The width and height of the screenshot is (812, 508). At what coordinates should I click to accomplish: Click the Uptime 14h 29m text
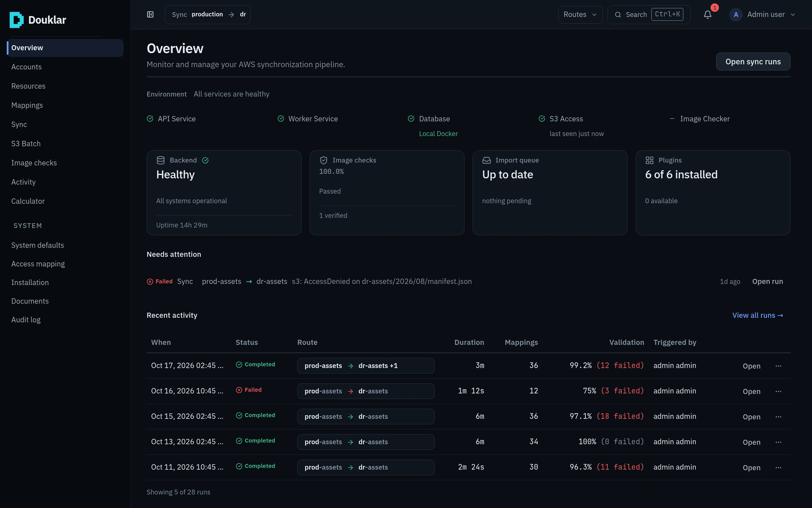pyautogui.click(x=182, y=225)
